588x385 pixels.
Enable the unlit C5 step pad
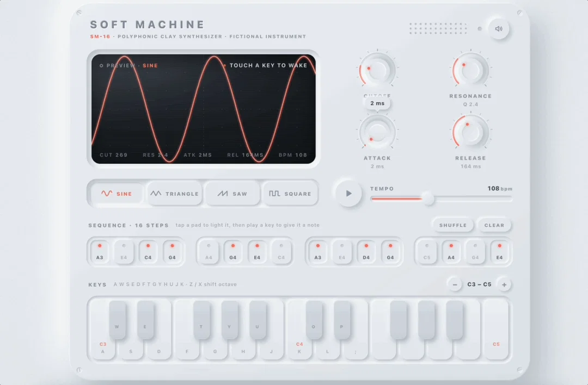(427, 252)
